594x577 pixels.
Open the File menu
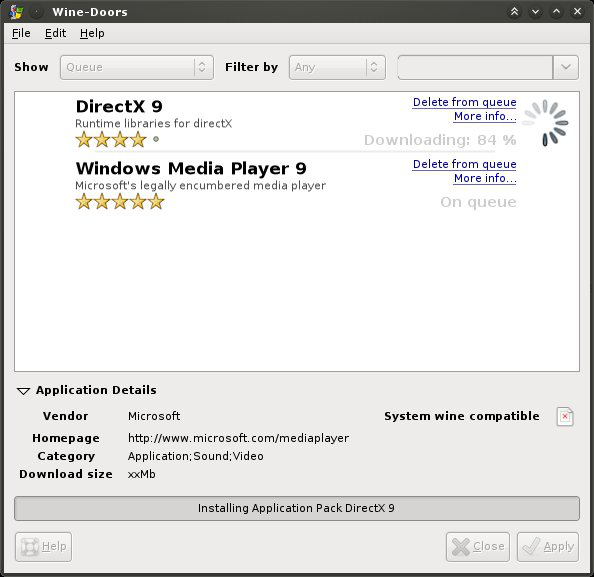point(21,33)
